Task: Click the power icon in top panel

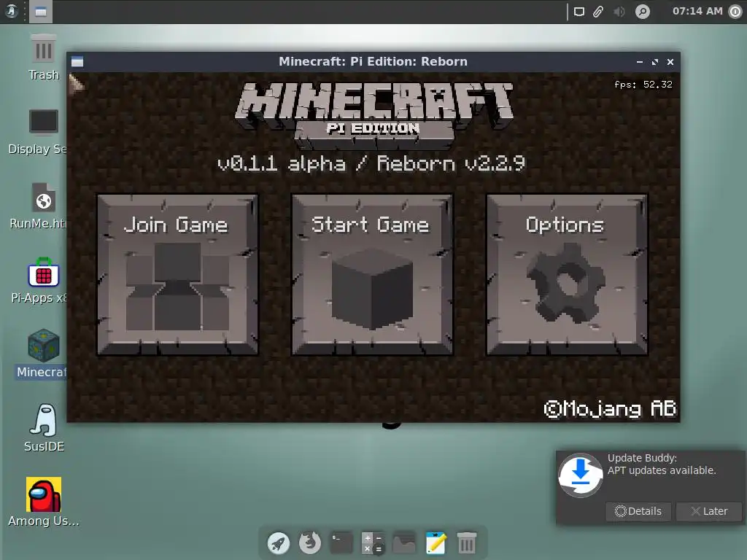Action: click(735, 12)
